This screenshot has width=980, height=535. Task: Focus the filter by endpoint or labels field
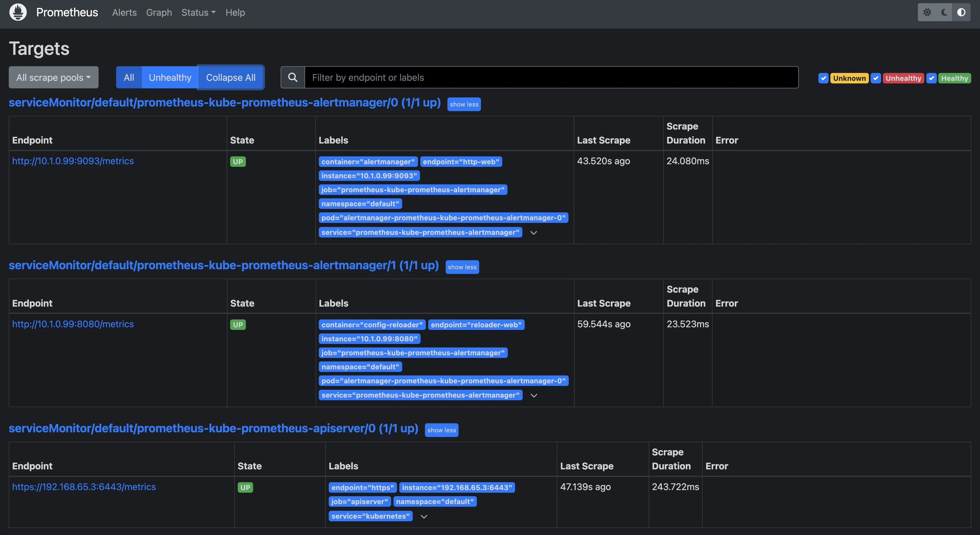coord(551,78)
